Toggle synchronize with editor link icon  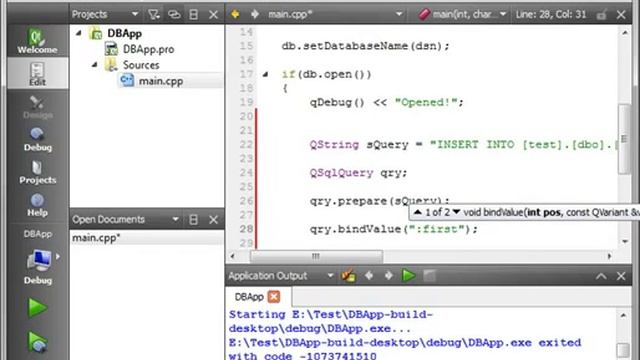[x=174, y=15]
